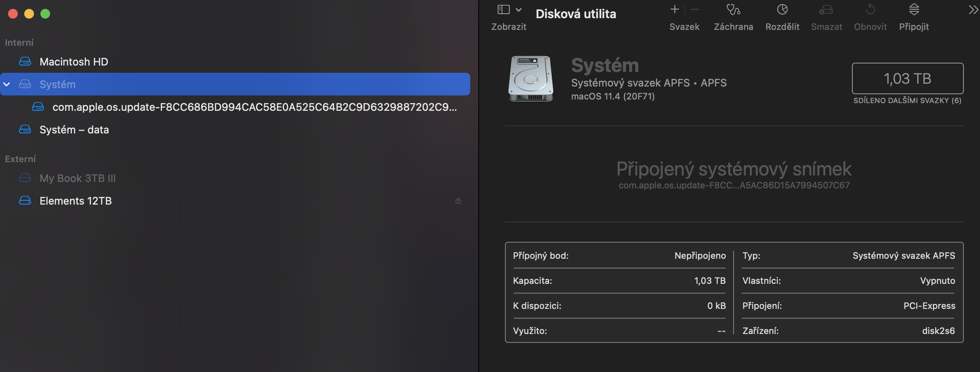Viewport: 980px width, 372px height.
Task: Show more toolbar items via double chevron
Action: pos(973,10)
